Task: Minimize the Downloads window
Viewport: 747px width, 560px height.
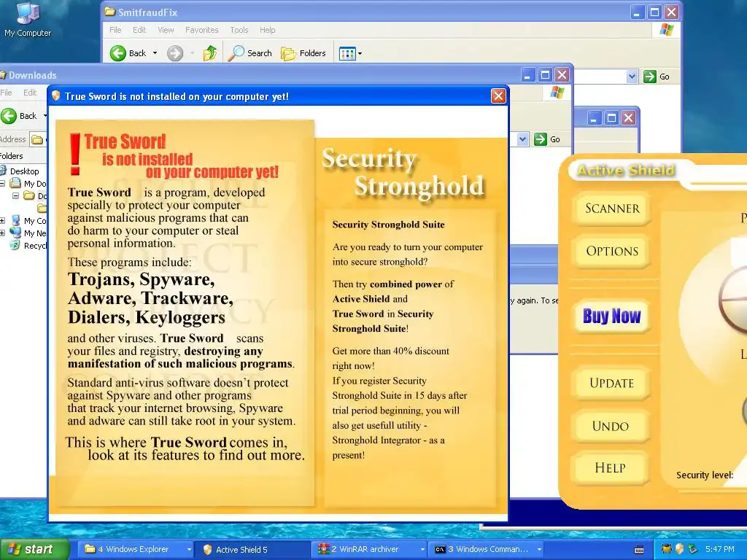Action: [528, 75]
